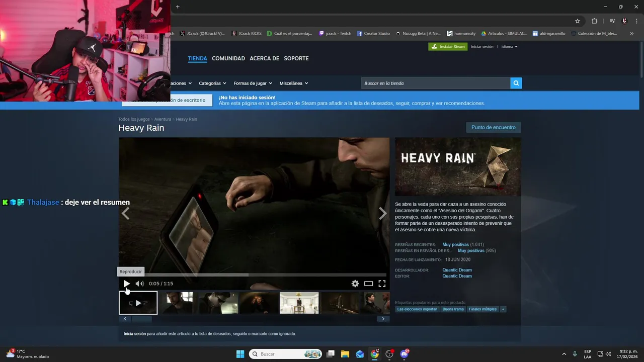
Task: Open the SOPORTE tab
Action: [296, 58]
